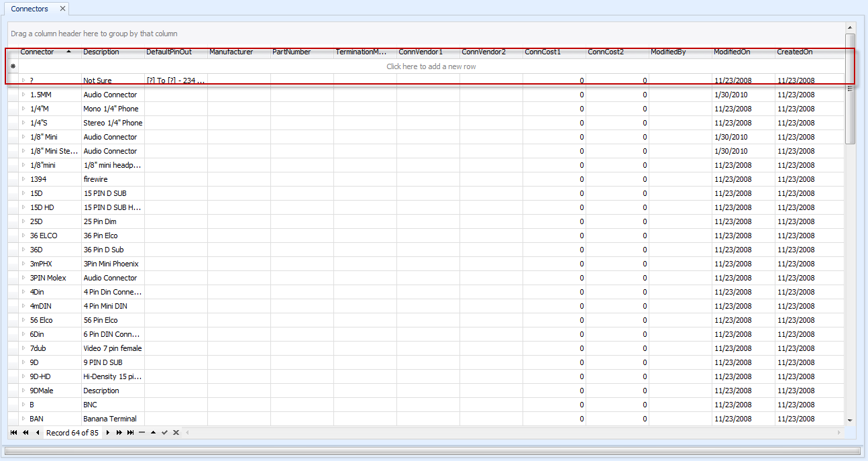
Task: Sort by ConnCost2 column header
Action: pyautogui.click(x=617, y=52)
